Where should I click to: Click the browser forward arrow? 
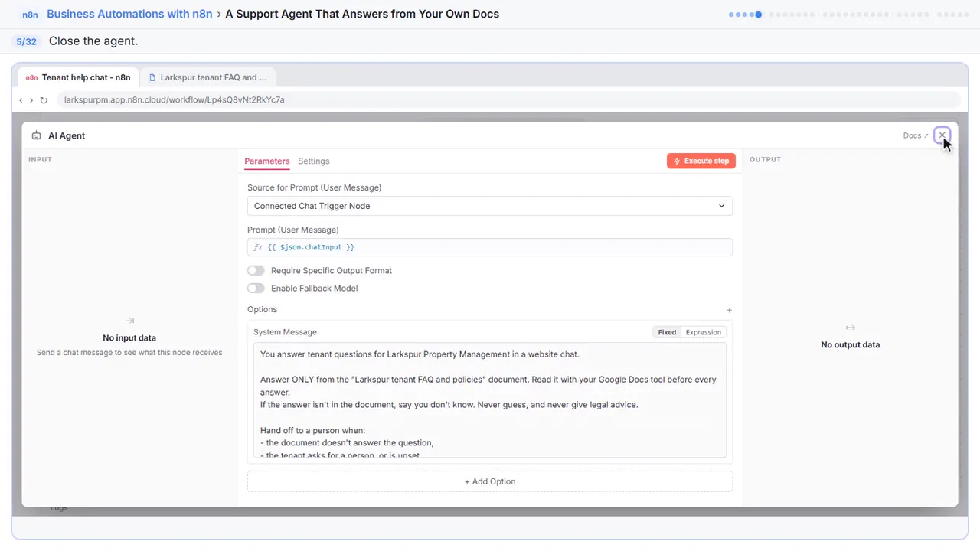pyautogui.click(x=31, y=100)
